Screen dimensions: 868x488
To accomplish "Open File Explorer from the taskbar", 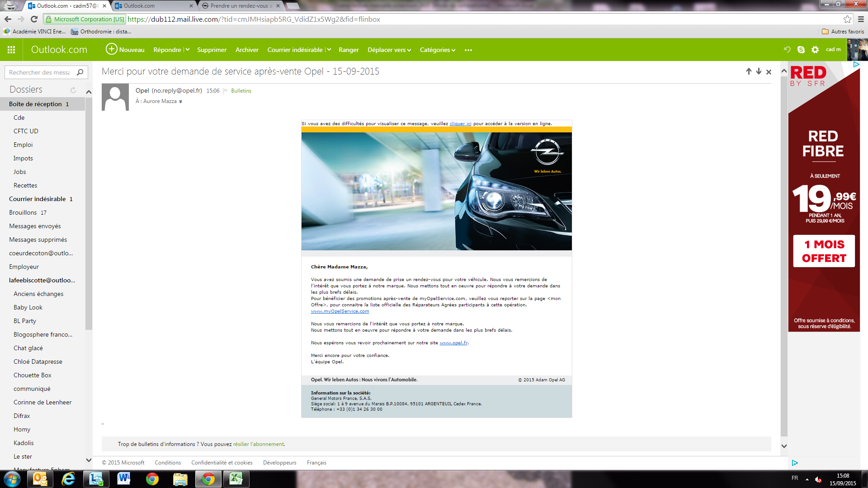I will pyautogui.click(x=180, y=479).
